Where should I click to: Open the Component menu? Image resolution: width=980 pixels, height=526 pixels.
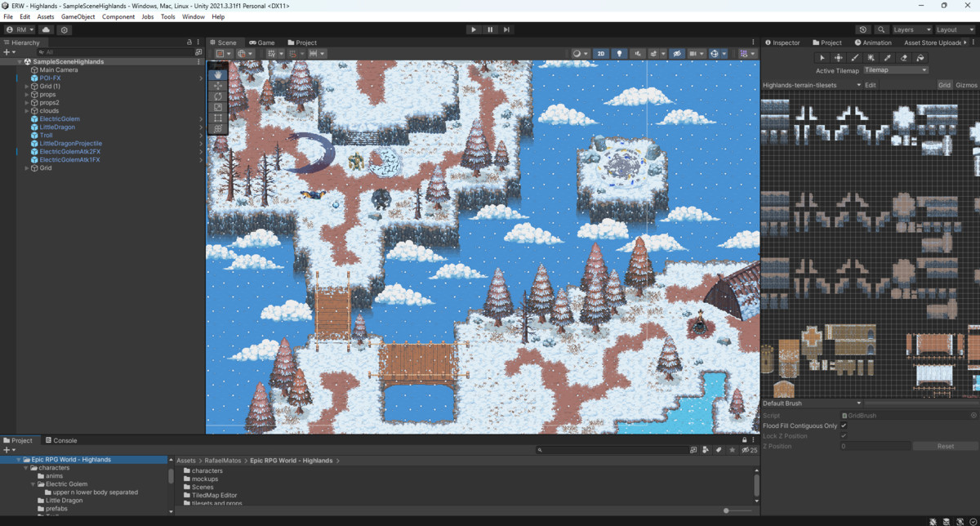(118, 16)
